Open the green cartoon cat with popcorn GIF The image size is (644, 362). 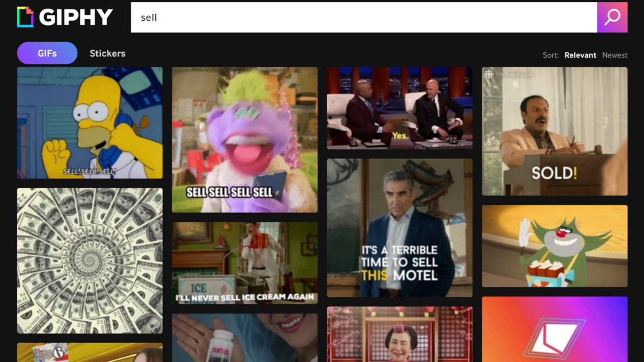coord(554,246)
